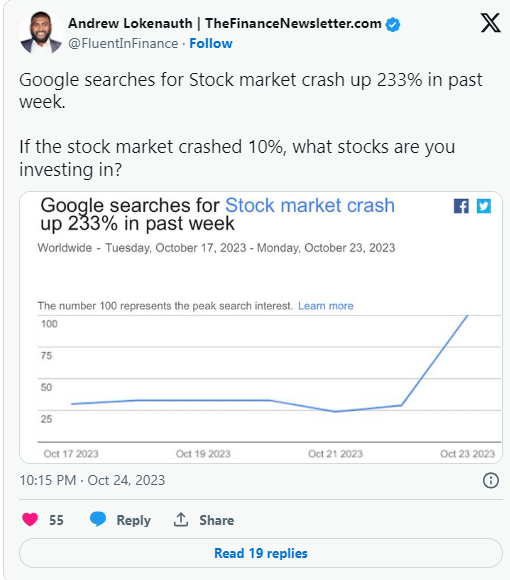
Task: Click the Read 19 replies button
Action: coord(261,553)
